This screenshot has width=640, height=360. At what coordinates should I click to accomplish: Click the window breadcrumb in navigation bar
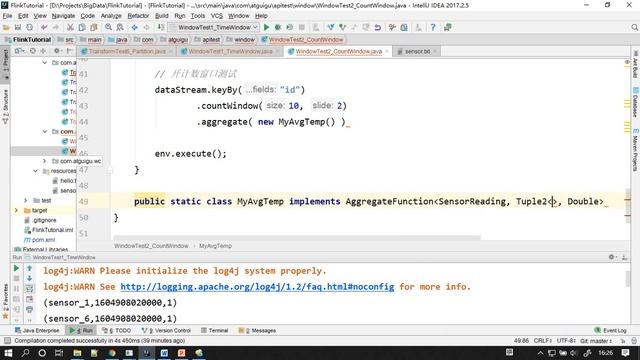point(240,40)
